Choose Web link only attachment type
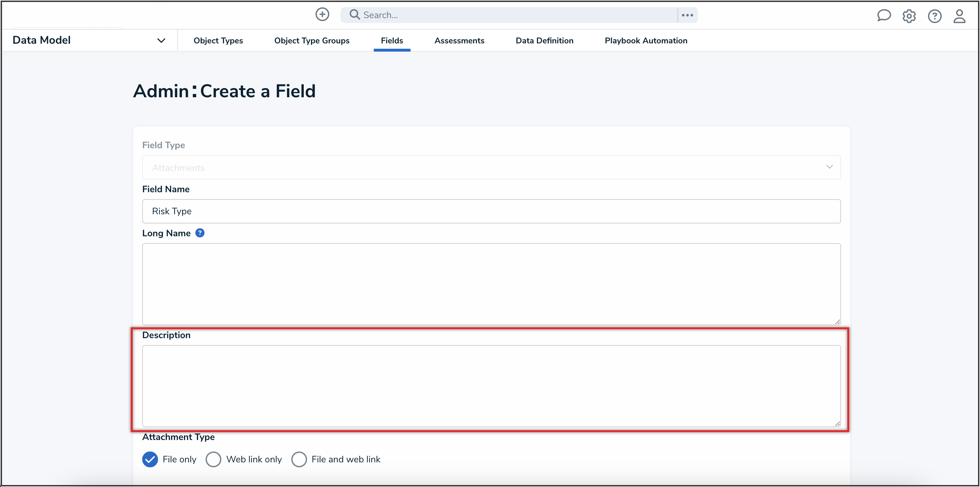 tap(213, 459)
